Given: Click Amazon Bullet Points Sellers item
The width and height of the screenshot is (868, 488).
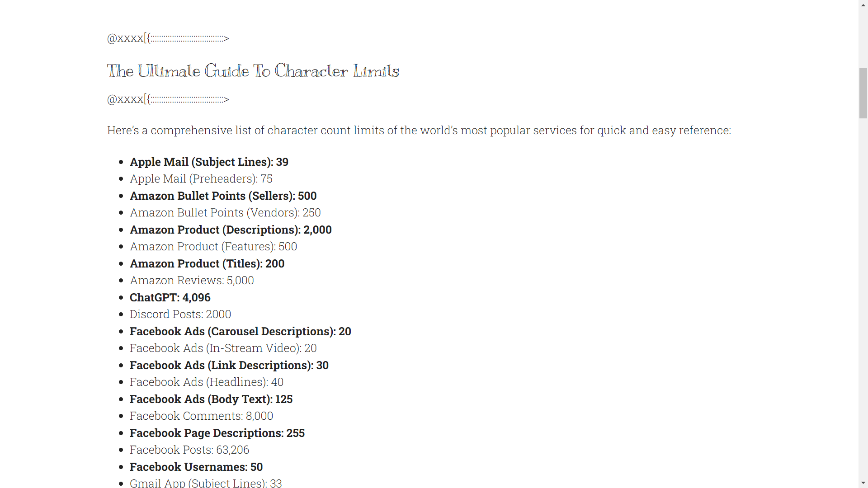Looking at the screenshot, I should 223,196.
